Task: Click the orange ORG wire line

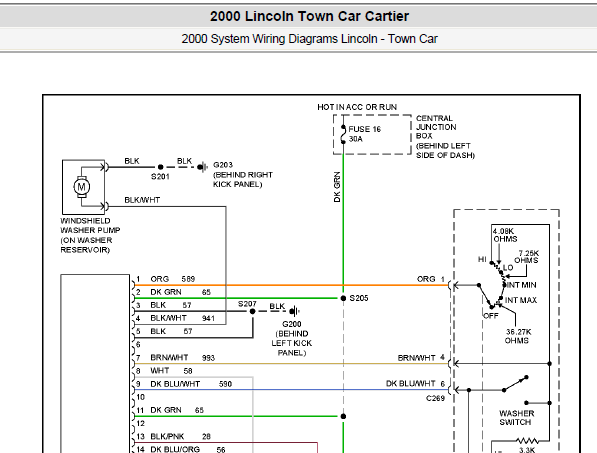Action: 292,285
